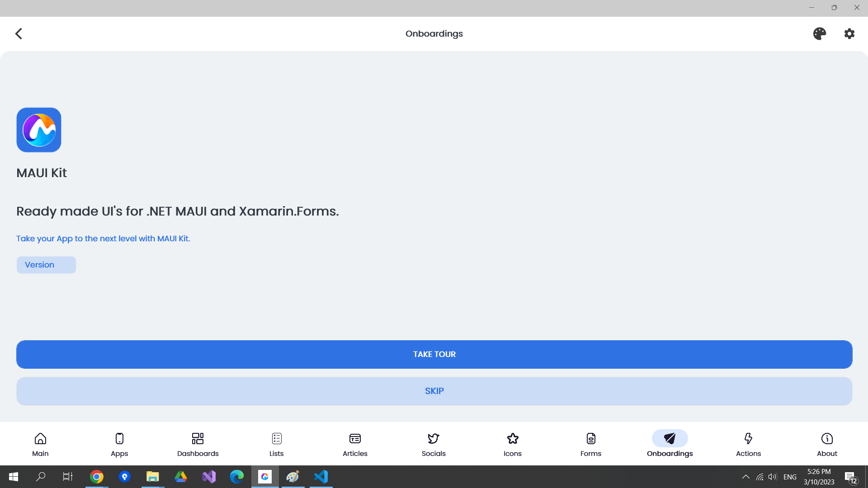This screenshot has width=868, height=488.
Task: Open the Articles tab icon
Action: point(355,439)
